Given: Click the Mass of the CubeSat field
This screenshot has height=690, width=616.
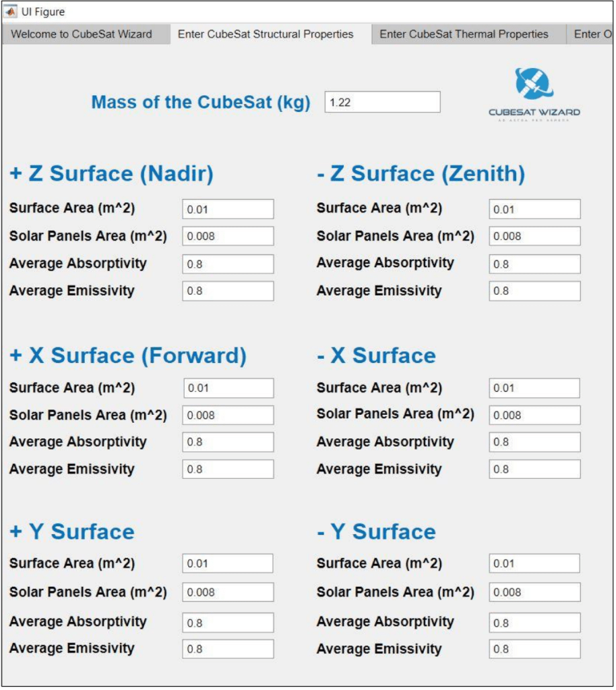Looking at the screenshot, I should (382, 103).
